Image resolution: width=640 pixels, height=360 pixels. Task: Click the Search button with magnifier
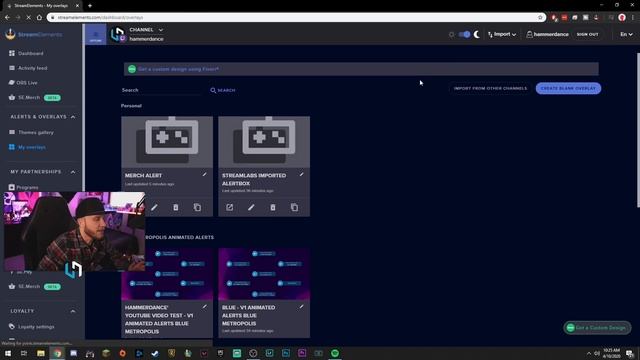pos(223,90)
